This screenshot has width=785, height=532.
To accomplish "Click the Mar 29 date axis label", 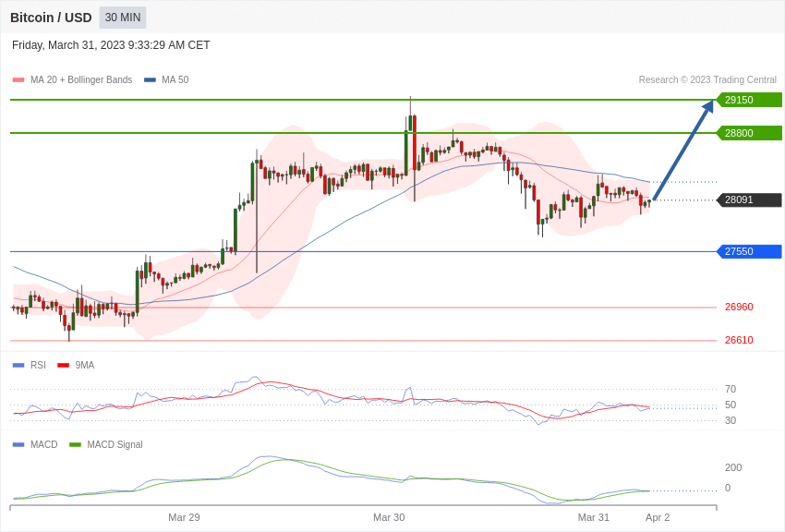I will click(184, 517).
